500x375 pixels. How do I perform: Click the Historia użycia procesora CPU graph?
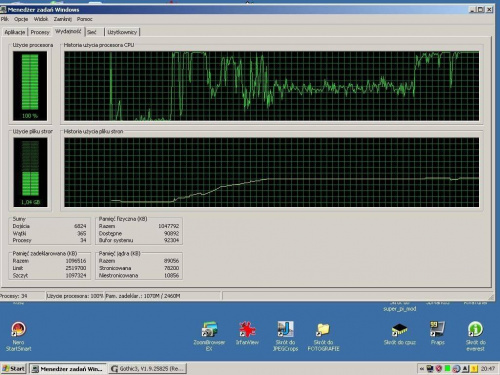point(272,86)
